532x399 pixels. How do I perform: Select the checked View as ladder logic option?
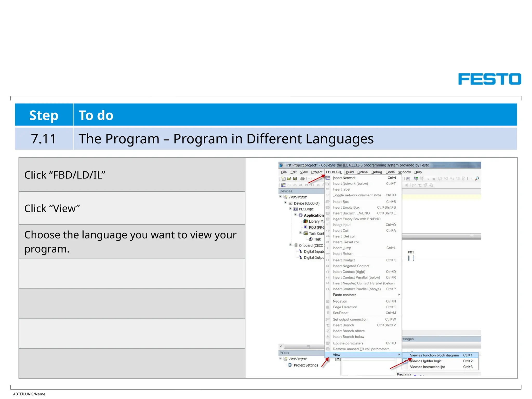(440, 361)
